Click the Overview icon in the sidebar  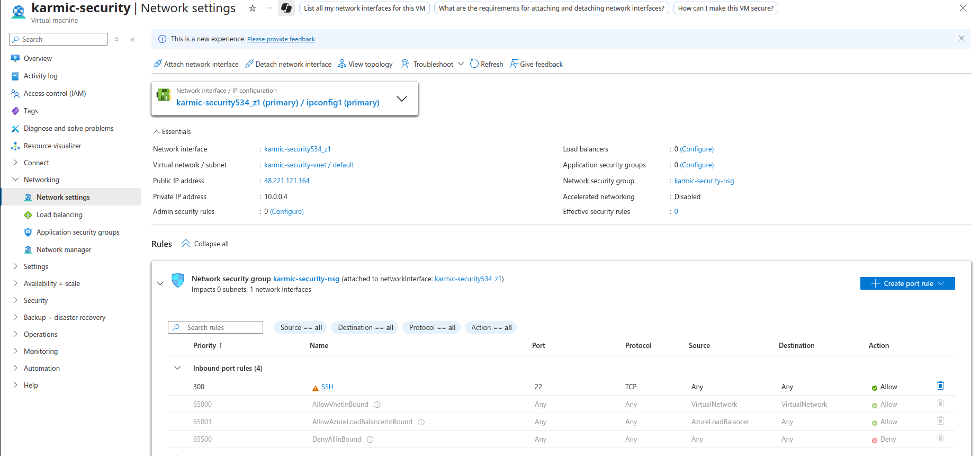(x=15, y=58)
